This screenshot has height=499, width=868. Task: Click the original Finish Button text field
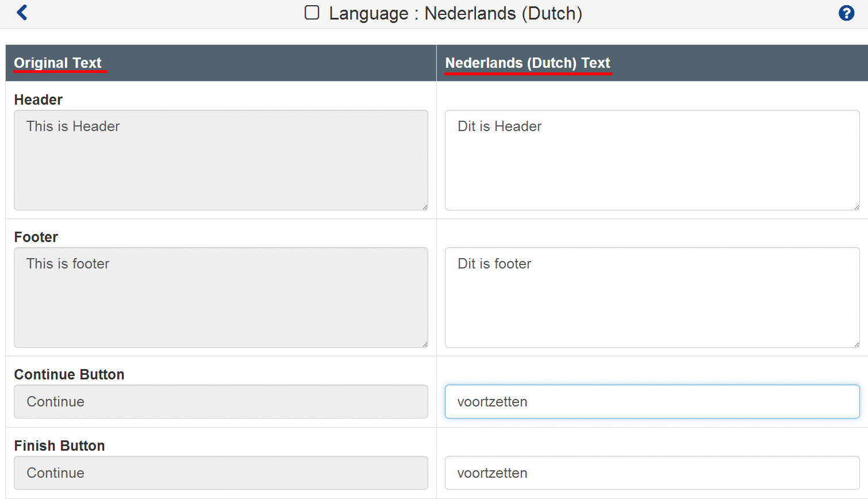click(x=221, y=473)
